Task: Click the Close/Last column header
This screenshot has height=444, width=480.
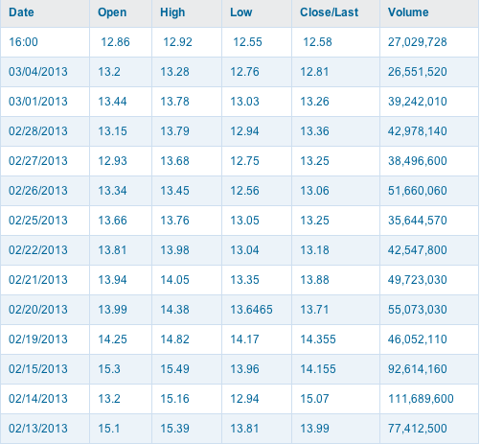Action: tap(329, 12)
